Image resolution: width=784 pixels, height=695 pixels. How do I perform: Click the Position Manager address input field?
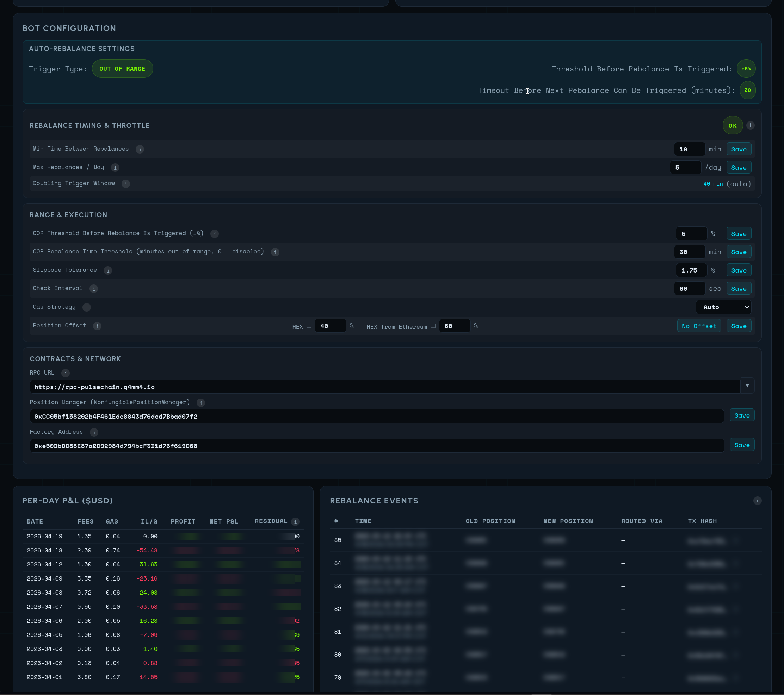377,416
